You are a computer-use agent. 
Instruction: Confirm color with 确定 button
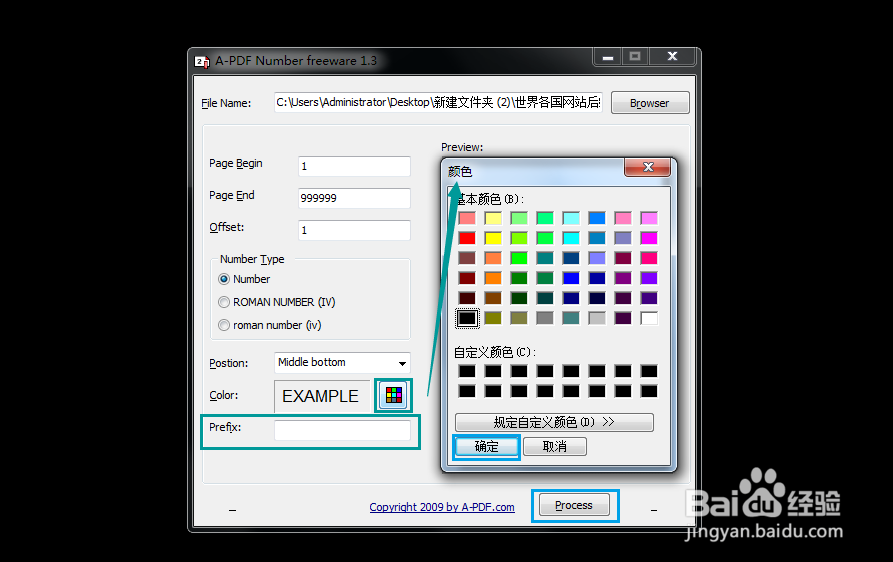[486, 446]
